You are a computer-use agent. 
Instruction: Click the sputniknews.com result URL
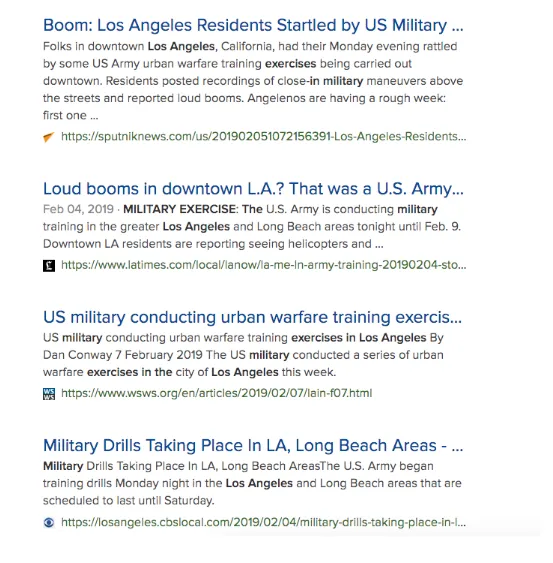click(x=264, y=136)
